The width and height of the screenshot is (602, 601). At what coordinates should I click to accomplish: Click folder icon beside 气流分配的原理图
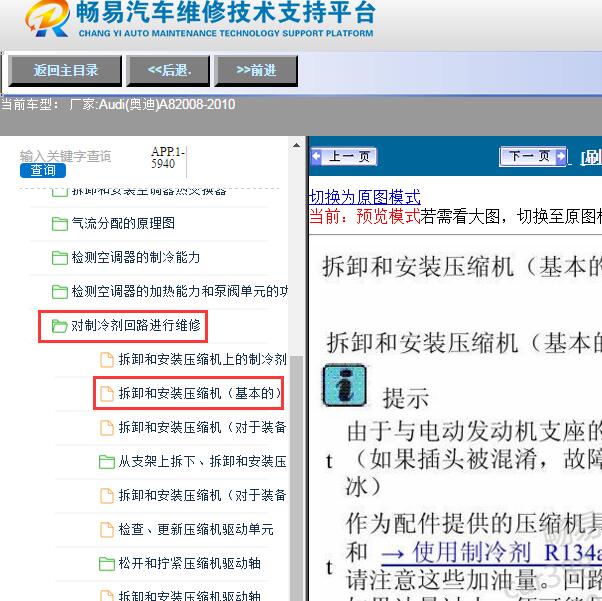click(x=60, y=224)
